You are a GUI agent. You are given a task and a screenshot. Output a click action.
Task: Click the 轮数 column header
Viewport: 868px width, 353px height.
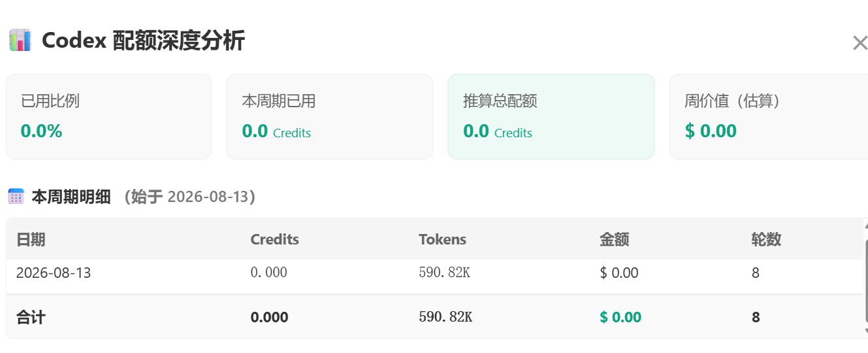(766, 239)
